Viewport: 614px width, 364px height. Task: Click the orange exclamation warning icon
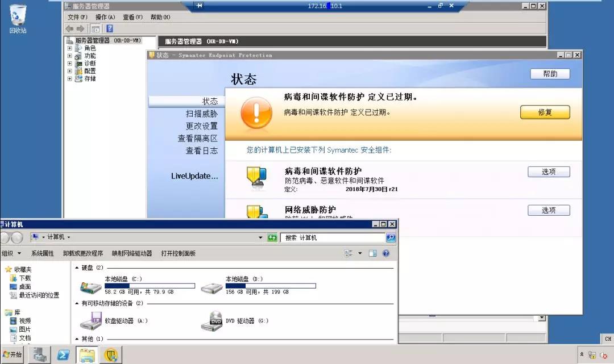[256, 113]
